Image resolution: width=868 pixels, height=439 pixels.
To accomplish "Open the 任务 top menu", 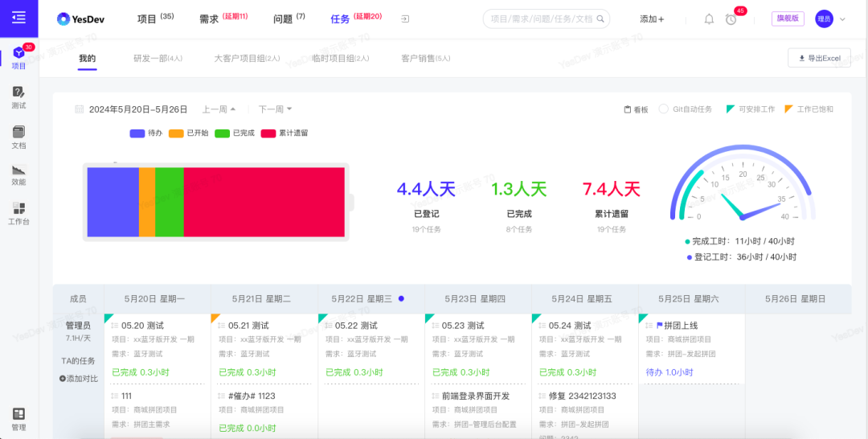I will pos(356,18).
